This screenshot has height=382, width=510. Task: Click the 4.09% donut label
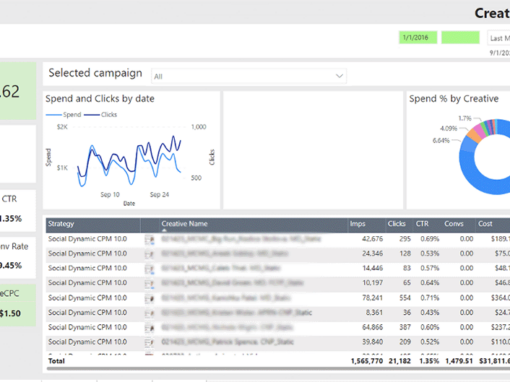pyautogui.click(x=448, y=129)
